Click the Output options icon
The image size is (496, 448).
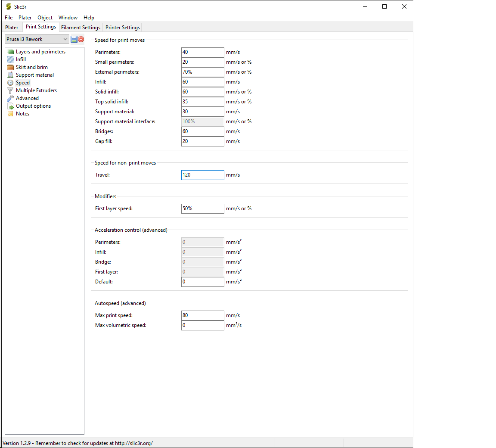coord(10,106)
